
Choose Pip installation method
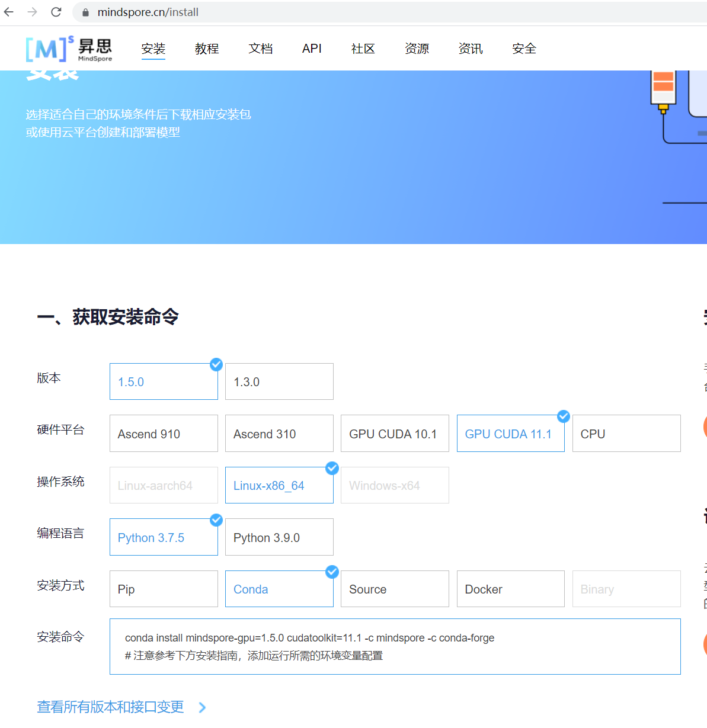pos(164,589)
